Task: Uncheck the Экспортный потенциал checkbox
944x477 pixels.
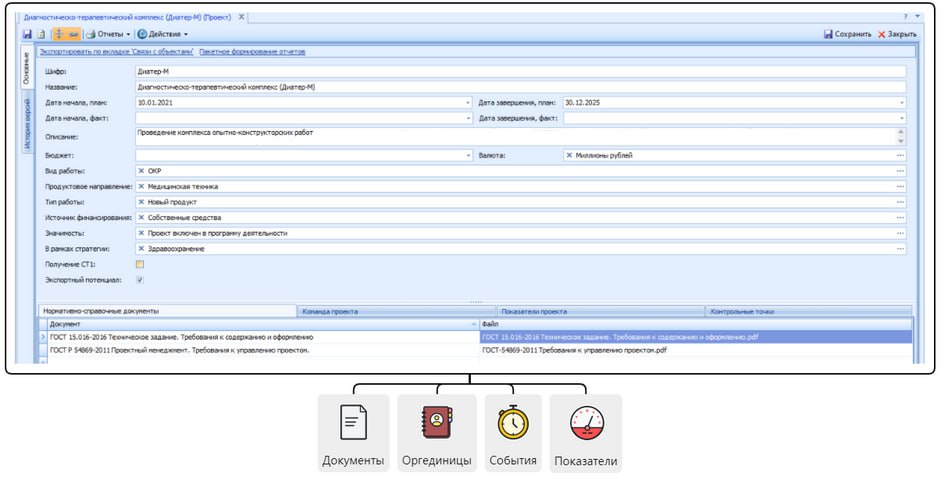Action: (x=140, y=280)
